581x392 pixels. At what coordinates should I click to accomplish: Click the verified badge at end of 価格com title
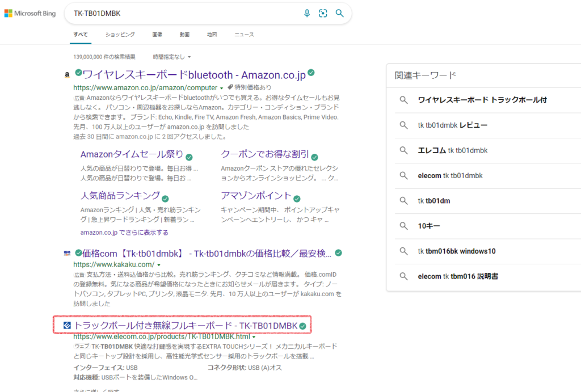click(x=338, y=252)
